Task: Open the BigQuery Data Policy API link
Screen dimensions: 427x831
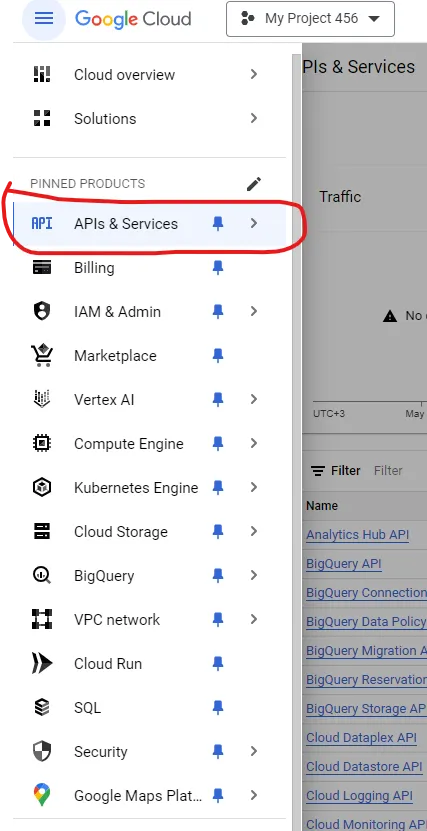Action: click(366, 622)
